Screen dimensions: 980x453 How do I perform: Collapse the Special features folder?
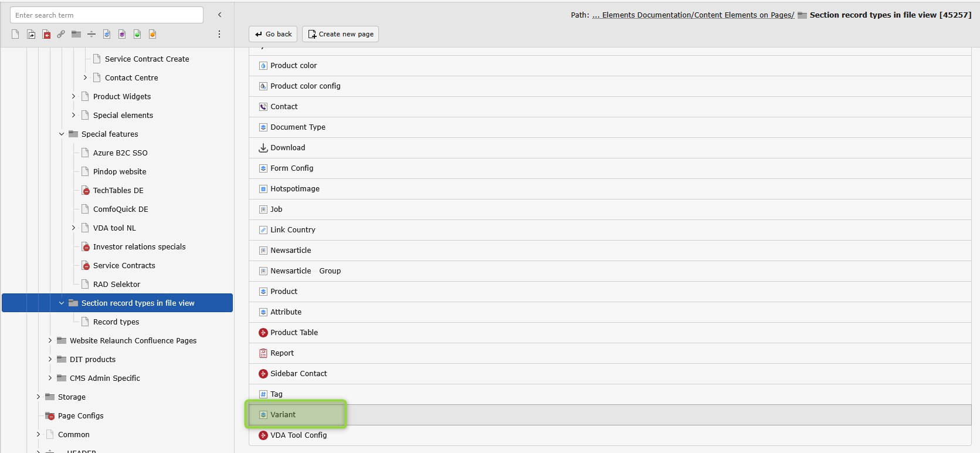pyautogui.click(x=62, y=134)
